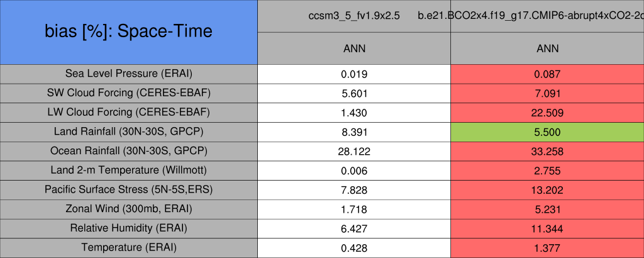Click the white cell showing 28.122

(354, 151)
